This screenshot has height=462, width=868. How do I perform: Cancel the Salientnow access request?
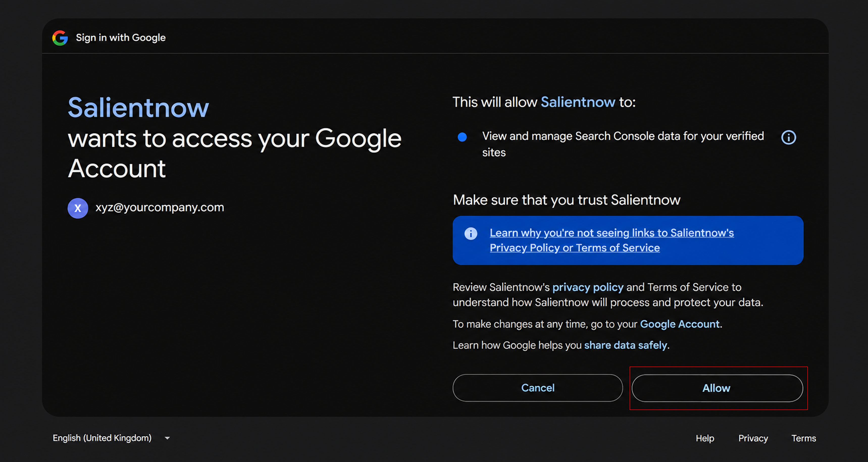[x=538, y=388]
